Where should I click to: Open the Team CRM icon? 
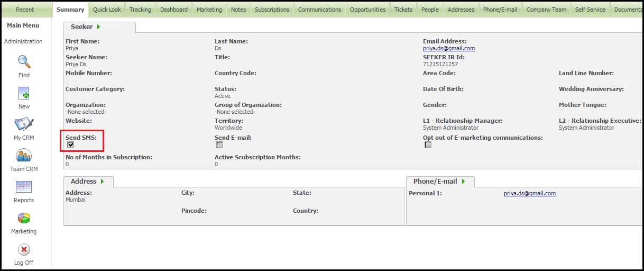pos(24,156)
